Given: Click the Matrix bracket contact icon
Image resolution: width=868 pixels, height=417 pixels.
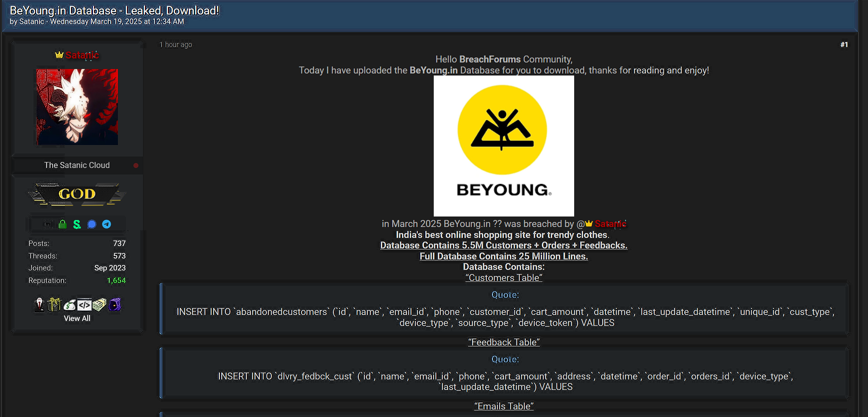Looking at the screenshot, I should 47,224.
